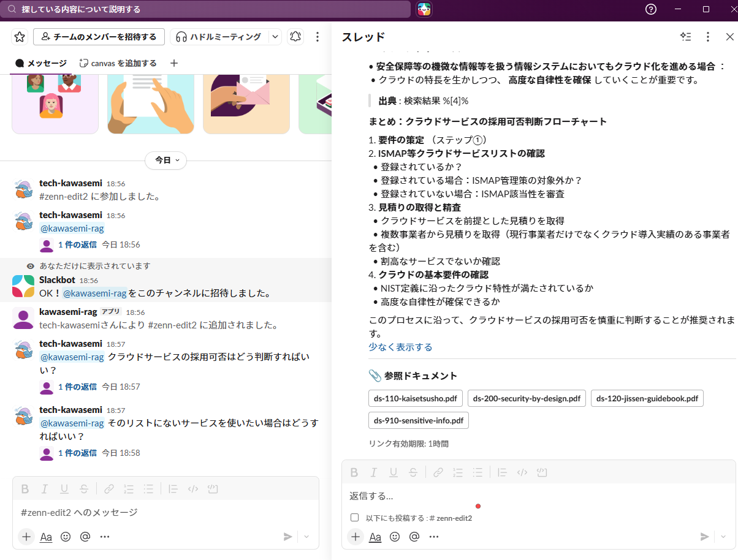Screen dimensions: 738x560
Task: Toggle italic in thread reply composer
Action: click(374, 472)
